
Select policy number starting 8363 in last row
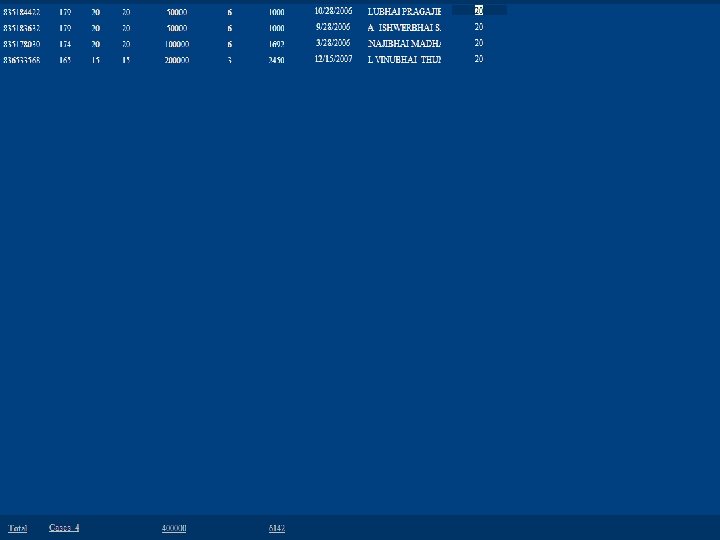[22, 60]
